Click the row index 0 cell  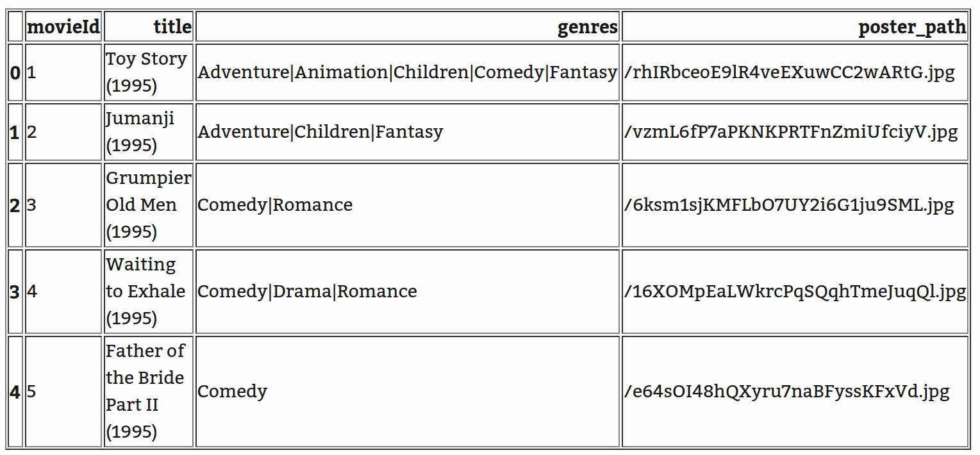click(15, 72)
